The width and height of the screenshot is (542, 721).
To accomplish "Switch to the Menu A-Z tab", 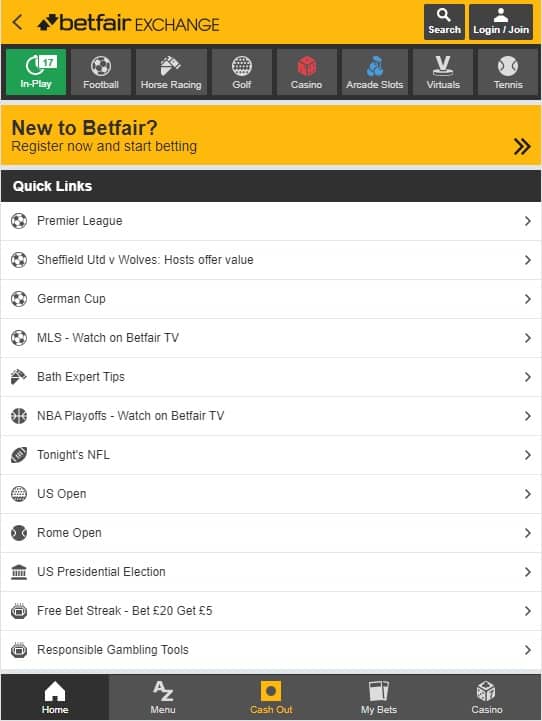I will click(x=163, y=697).
